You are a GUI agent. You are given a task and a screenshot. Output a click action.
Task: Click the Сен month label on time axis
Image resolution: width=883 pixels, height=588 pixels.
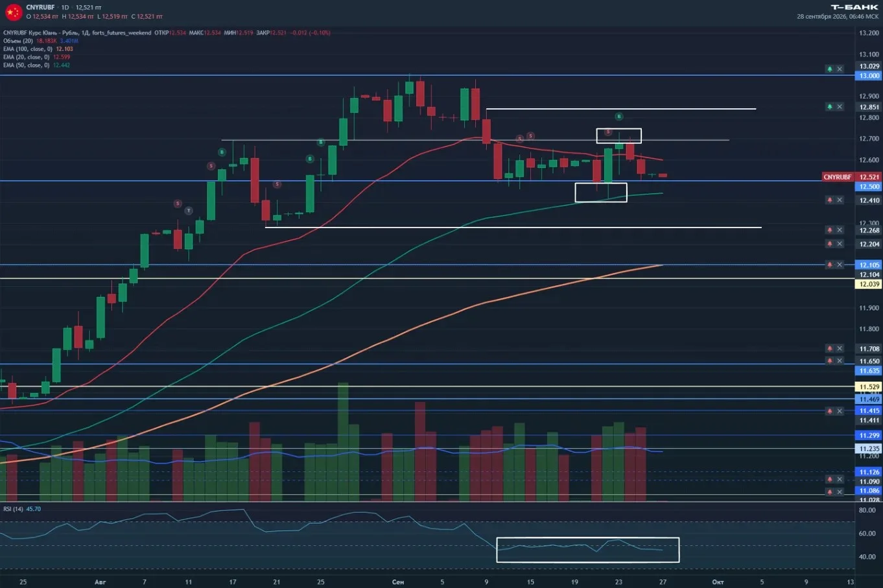pos(398,582)
